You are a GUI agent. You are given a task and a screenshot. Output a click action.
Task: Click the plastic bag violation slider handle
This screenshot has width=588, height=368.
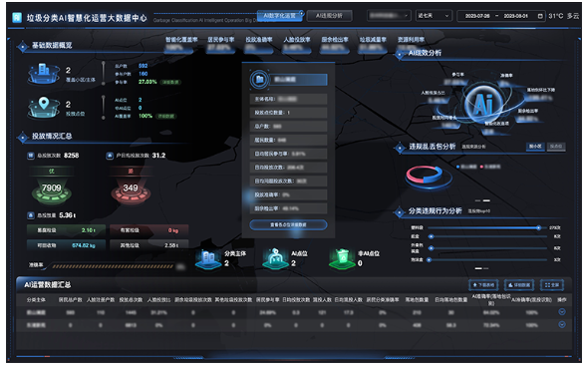tap(538, 227)
